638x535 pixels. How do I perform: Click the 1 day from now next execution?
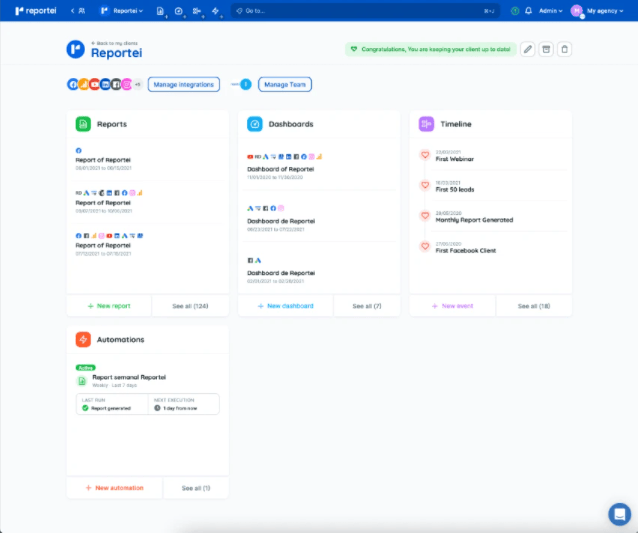pos(176,409)
